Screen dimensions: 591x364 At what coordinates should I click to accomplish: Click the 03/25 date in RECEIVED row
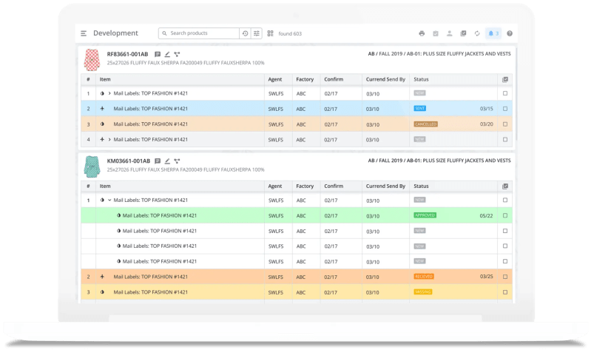click(x=486, y=276)
